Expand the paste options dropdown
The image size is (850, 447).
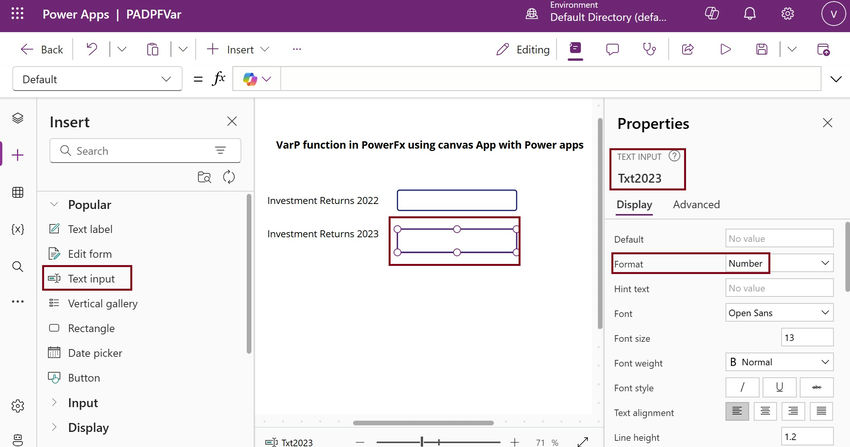[183, 49]
